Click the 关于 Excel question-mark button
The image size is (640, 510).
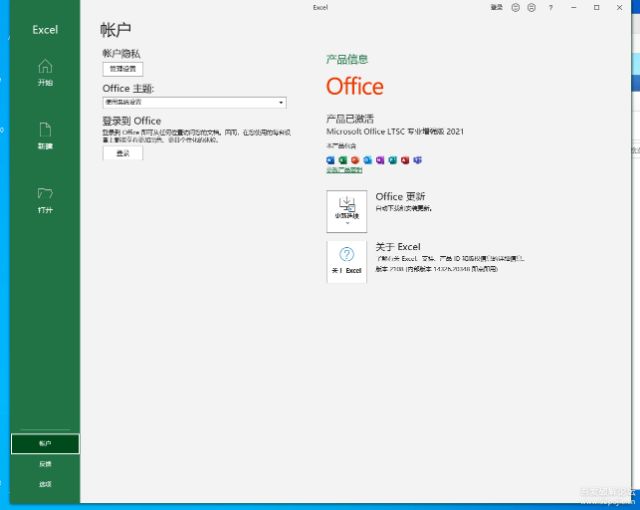(347, 262)
